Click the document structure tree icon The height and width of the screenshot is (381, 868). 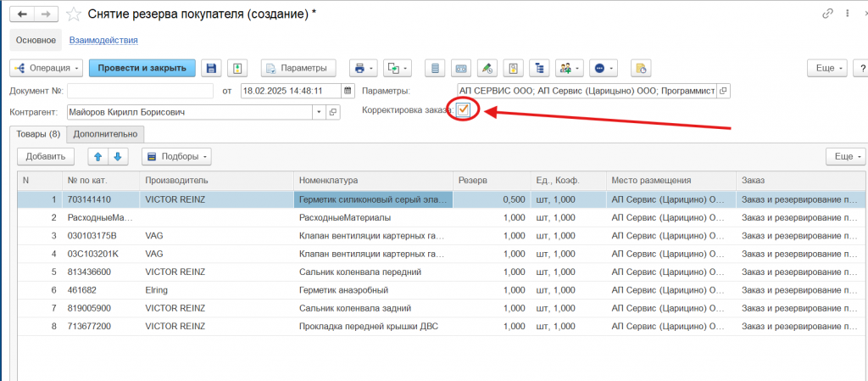coord(538,68)
